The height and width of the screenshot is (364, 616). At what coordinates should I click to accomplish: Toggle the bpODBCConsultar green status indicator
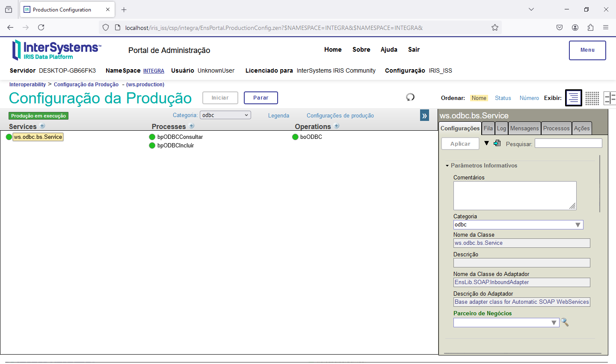[152, 137]
